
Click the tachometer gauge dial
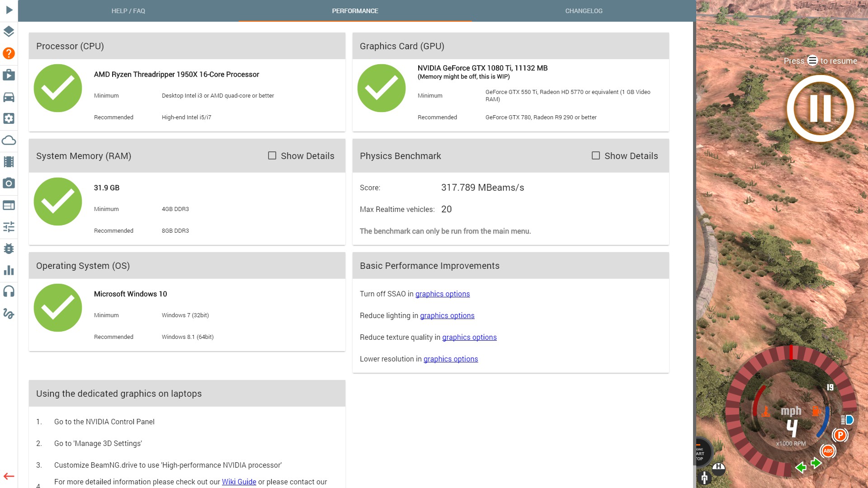[791, 412]
